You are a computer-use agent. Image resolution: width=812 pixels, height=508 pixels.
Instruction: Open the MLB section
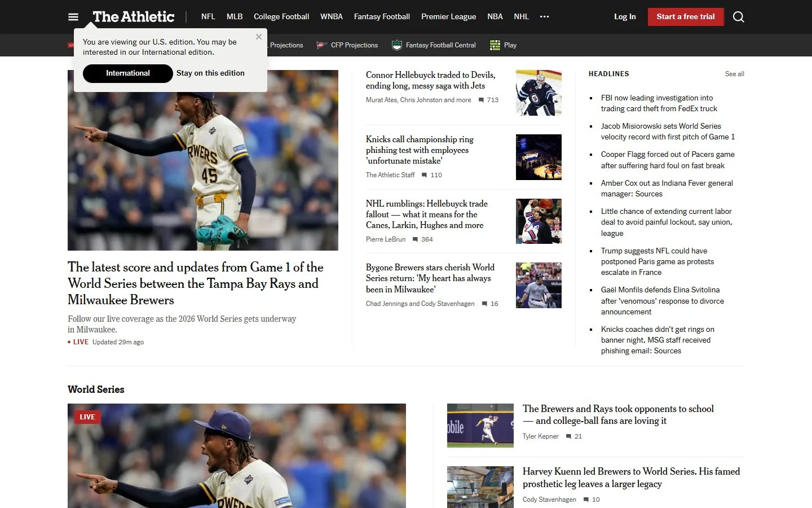(235, 17)
